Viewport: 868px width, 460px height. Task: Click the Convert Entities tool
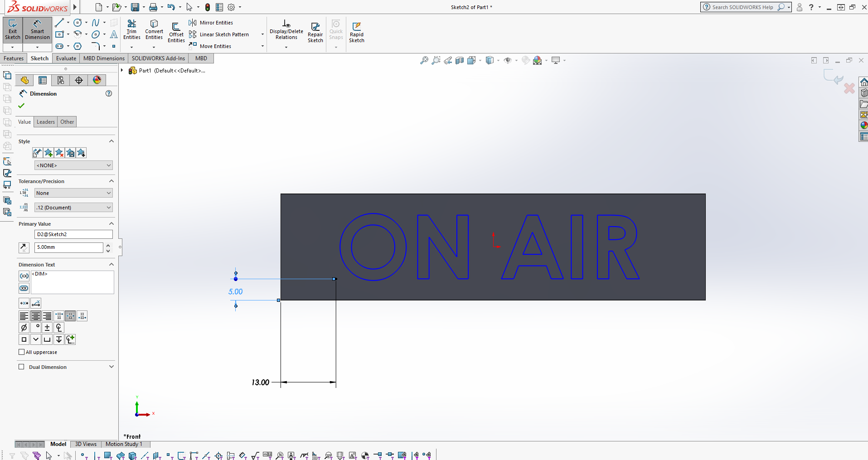tap(154, 29)
